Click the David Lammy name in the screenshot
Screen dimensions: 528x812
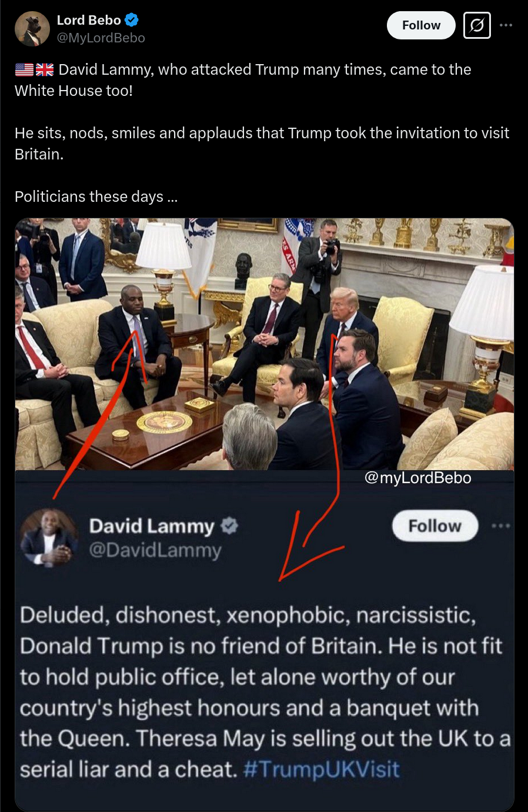[x=152, y=525]
